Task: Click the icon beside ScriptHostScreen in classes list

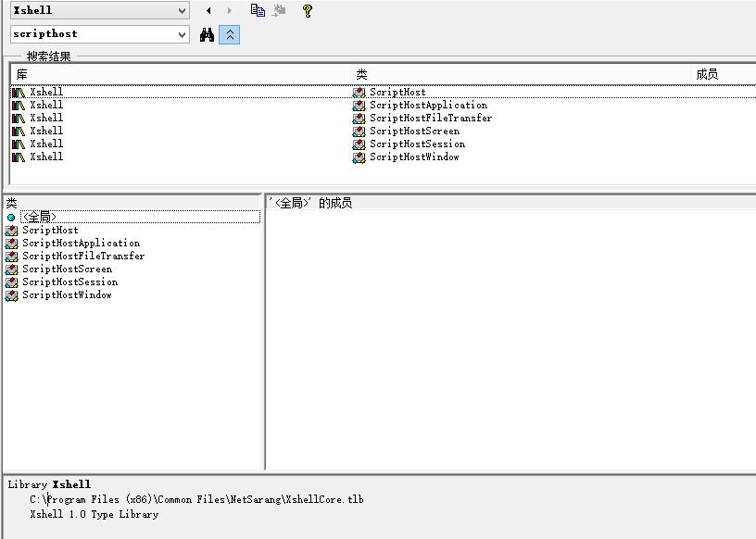Action: pos(11,269)
